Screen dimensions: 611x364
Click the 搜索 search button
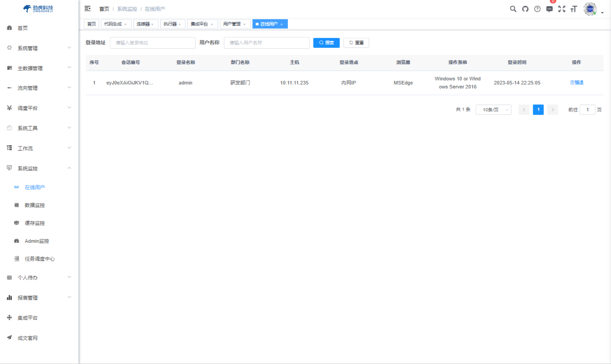point(326,43)
